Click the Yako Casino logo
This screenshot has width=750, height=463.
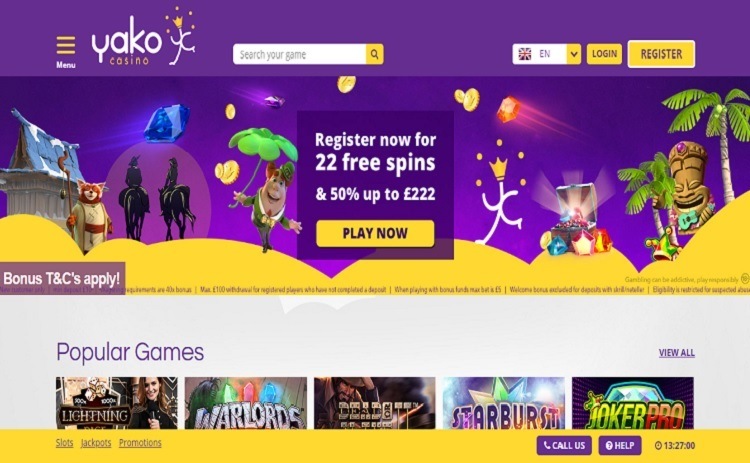[x=143, y=38]
